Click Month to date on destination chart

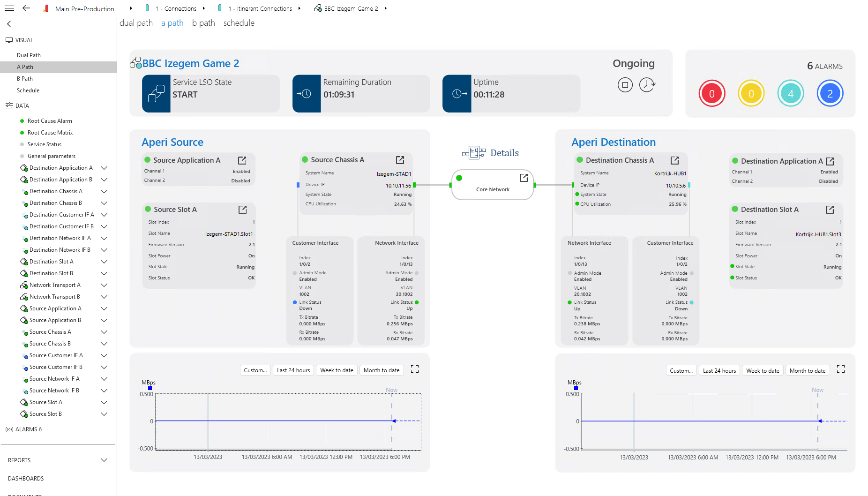point(808,371)
